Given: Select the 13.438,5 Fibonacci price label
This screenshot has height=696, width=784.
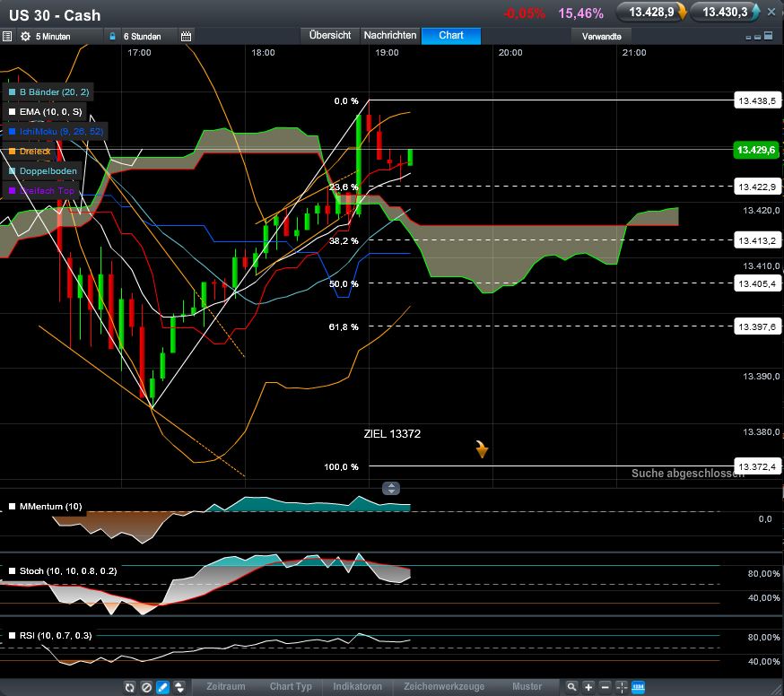Looking at the screenshot, I should [x=757, y=100].
